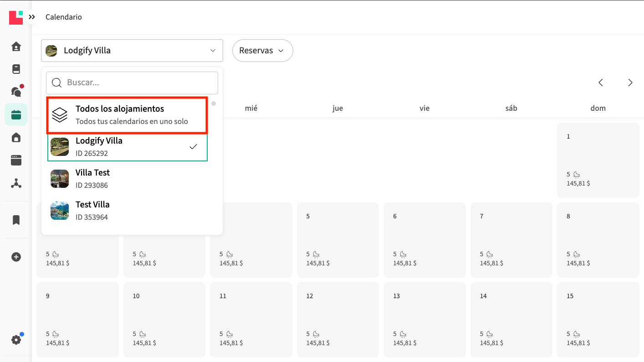Click the bookmark icon in the sidebar

tap(16, 220)
